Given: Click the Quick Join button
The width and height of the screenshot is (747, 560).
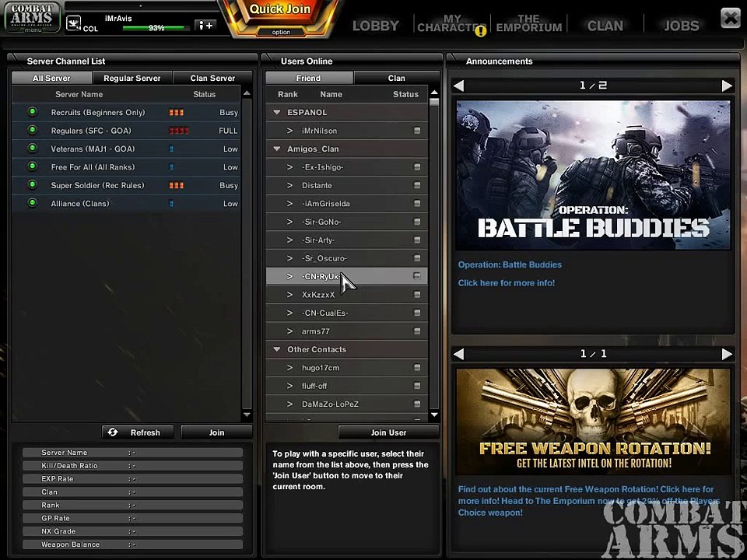Looking at the screenshot, I should 280,9.
